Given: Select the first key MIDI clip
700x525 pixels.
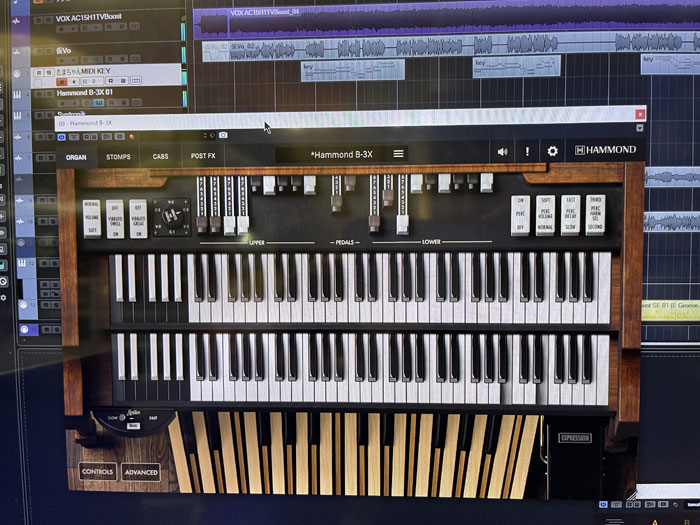Looking at the screenshot, I should 353,70.
